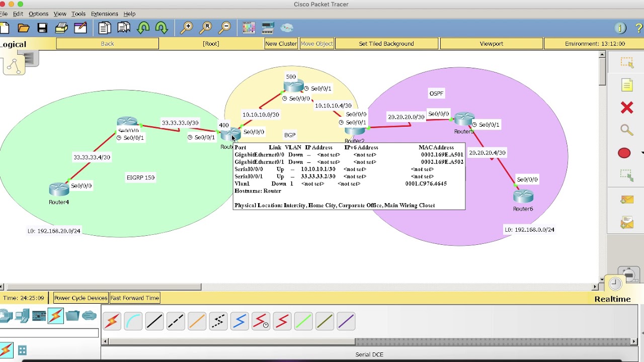Copy selection with the copy icon
This screenshot has width=644, height=362.
coord(105,28)
